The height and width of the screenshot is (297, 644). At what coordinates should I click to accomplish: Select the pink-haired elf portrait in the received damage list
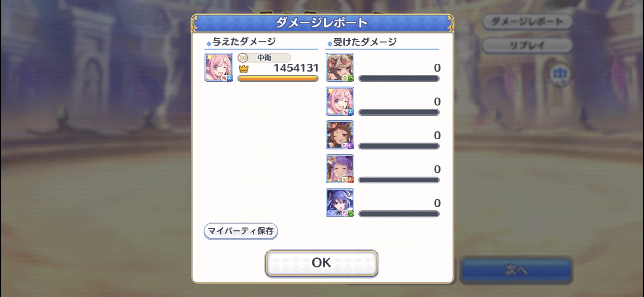pyautogui.click(x=340, y=101)
